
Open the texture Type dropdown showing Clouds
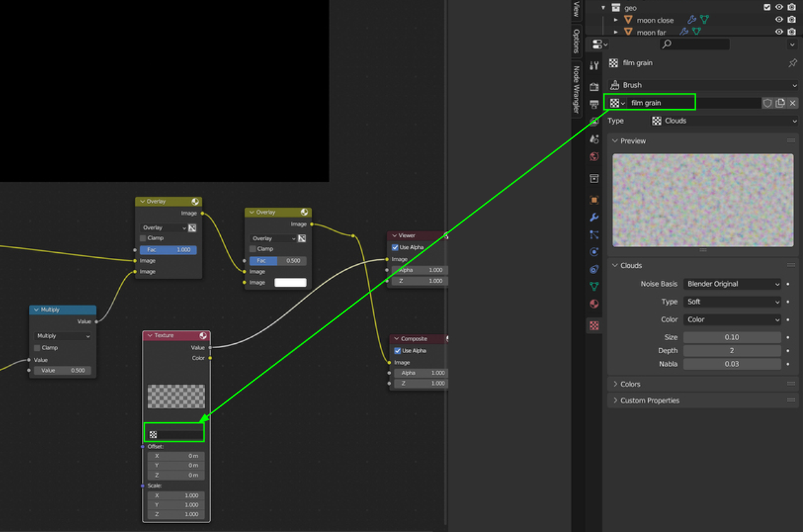(x=723, y=121)
